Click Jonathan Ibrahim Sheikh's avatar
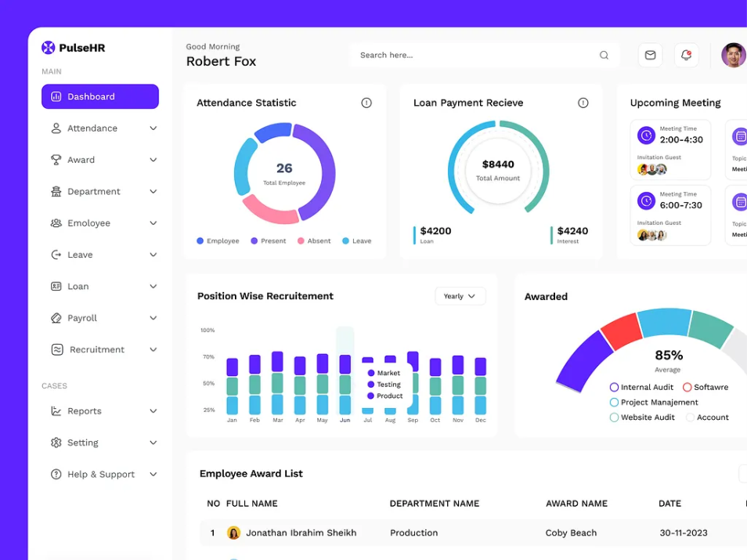The width and height of the screenshot is (747, 560). [233, 533]
